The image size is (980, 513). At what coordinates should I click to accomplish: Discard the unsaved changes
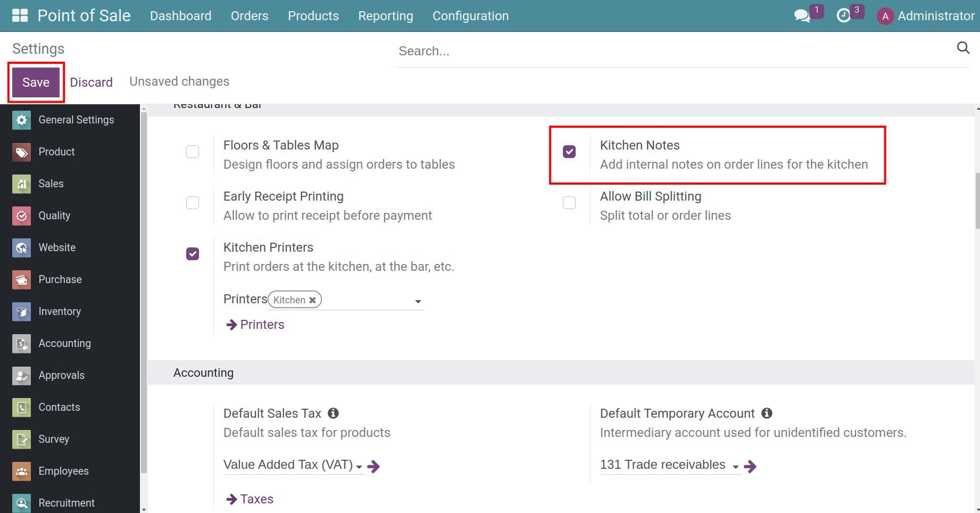[92, 82]
